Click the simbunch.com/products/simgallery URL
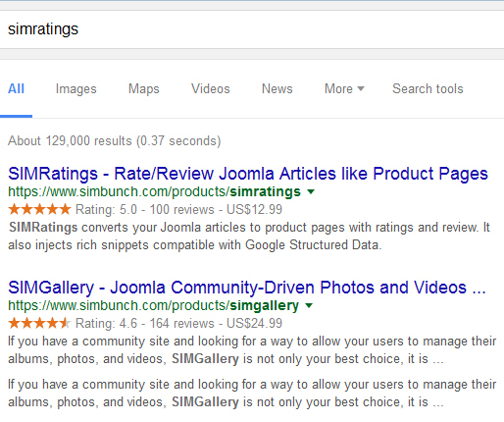Viewport: 504px width, 422px height. click(x=153, y=305)
